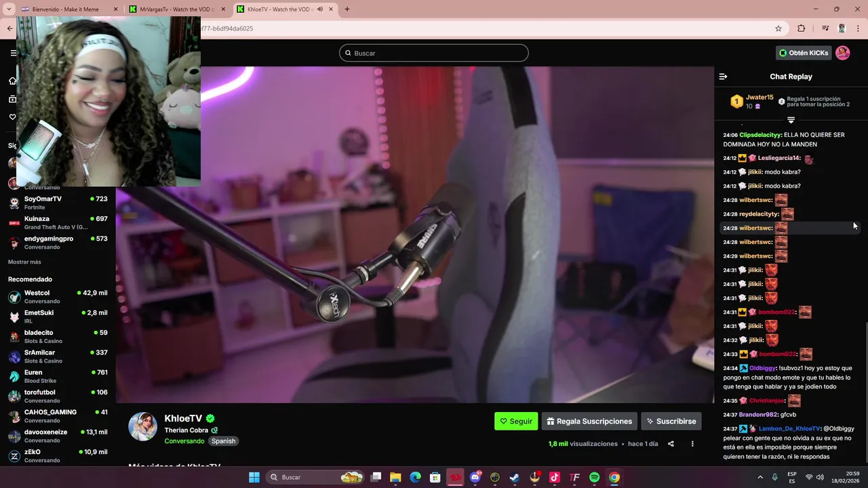This screenshot has height=488, width=868.
Task: Click the Obtén KICKs button
Action: click(x=804, y=53)
